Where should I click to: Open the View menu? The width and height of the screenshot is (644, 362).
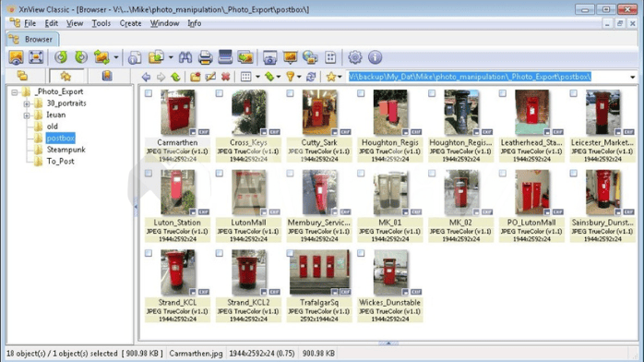(75, 23)
